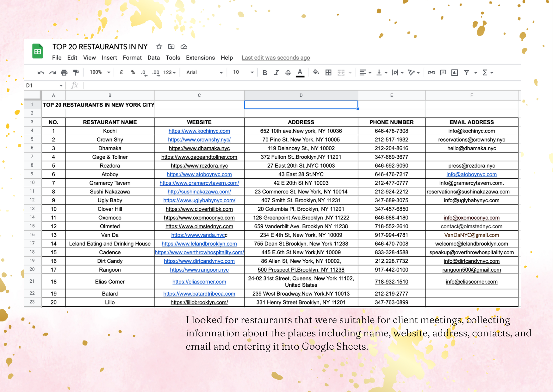Open the File menu
Viewport: 553px width, 392px height.
coord(57,58)
